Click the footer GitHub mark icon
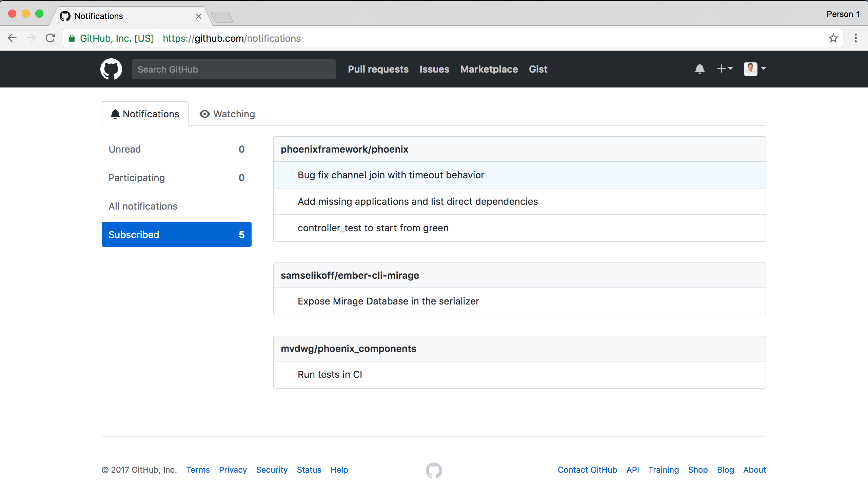Viewport: 868px width, 491px height. coord(434,470)
